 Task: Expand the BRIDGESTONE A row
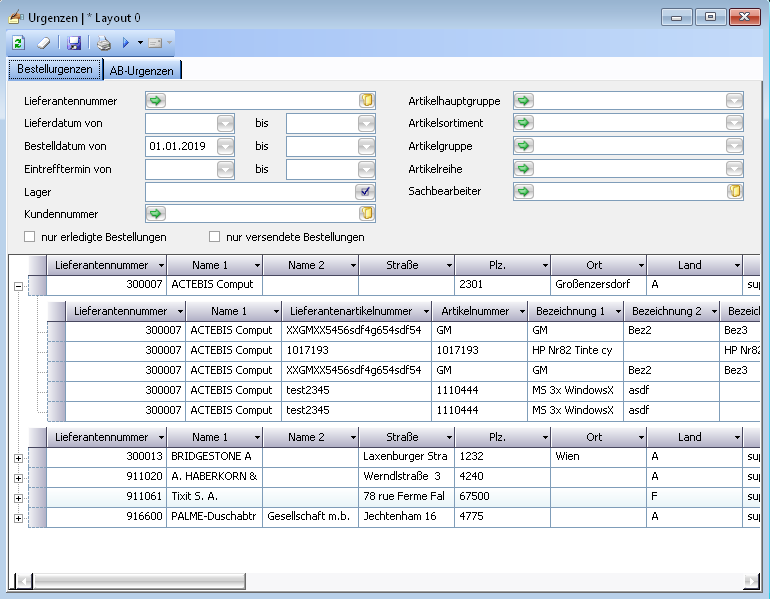pyautogui.click(x=18, y=457)
